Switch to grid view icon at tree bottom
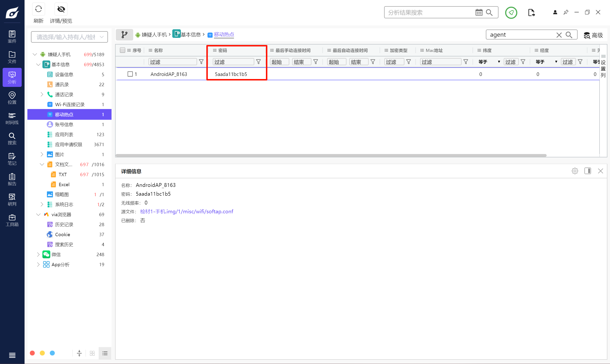 point(92,353)
